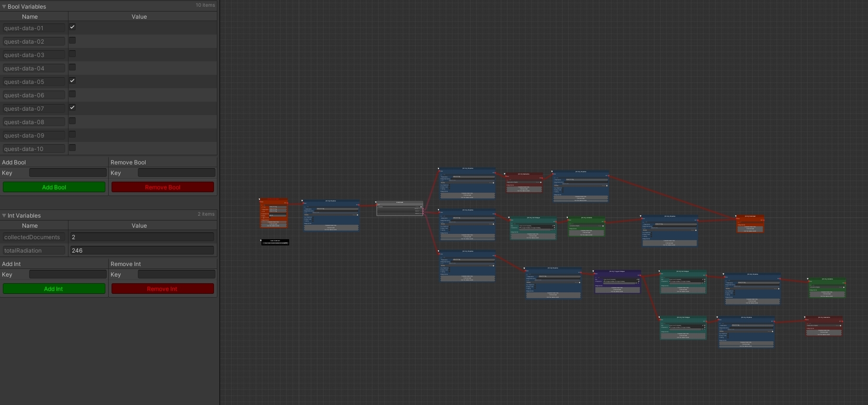The height and width of the screenshot is (405, 868).
Task: Select the purple Trigger Dialogue node
Action: click(x=617, y=272)
